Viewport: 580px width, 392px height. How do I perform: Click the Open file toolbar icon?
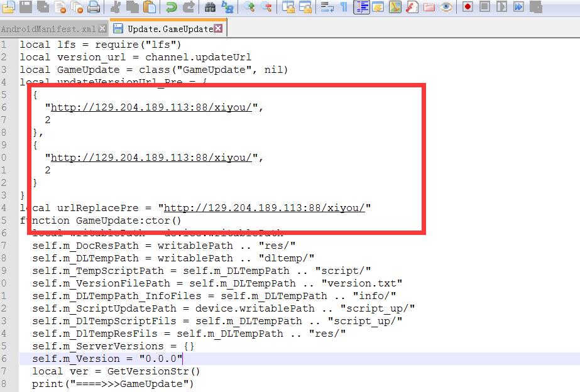pyautogui.click(x=9, y=7)
